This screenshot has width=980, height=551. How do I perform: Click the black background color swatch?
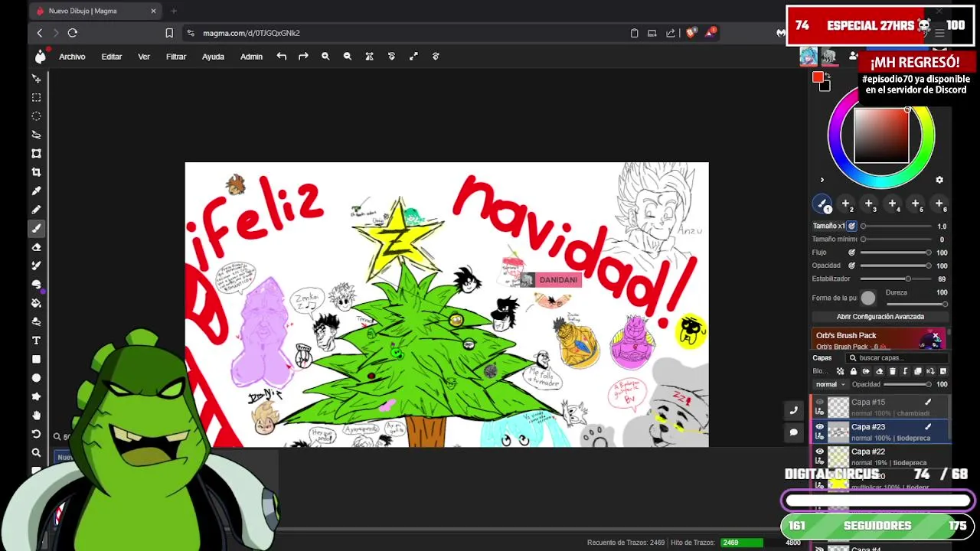click(x=825, y=86)
